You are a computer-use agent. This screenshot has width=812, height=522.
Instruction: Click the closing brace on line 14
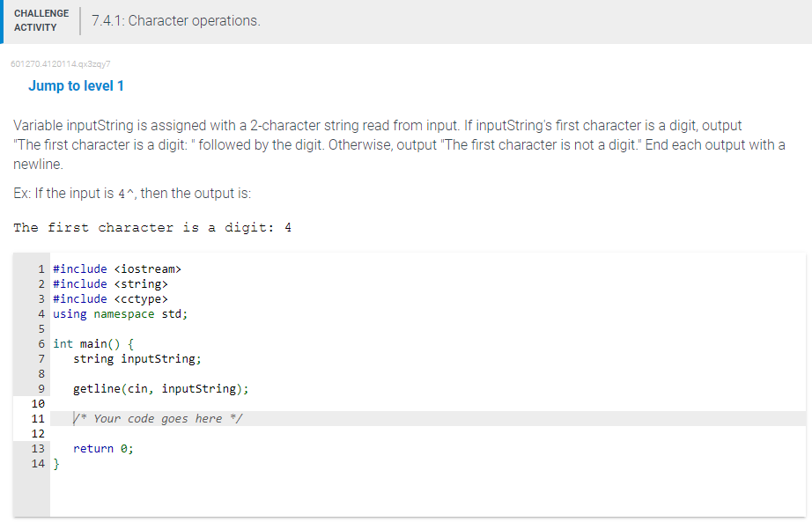point(55,463)
